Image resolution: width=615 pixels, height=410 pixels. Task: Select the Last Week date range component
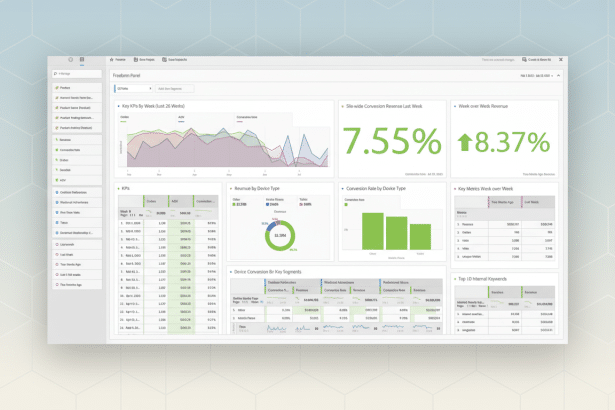pos(77,255)
